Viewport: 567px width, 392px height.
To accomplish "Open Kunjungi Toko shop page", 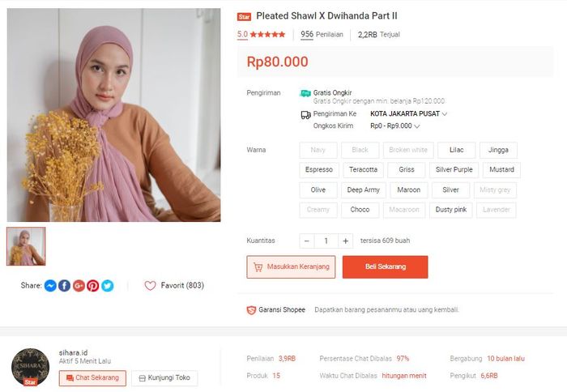I will click(x=164, y=378).
